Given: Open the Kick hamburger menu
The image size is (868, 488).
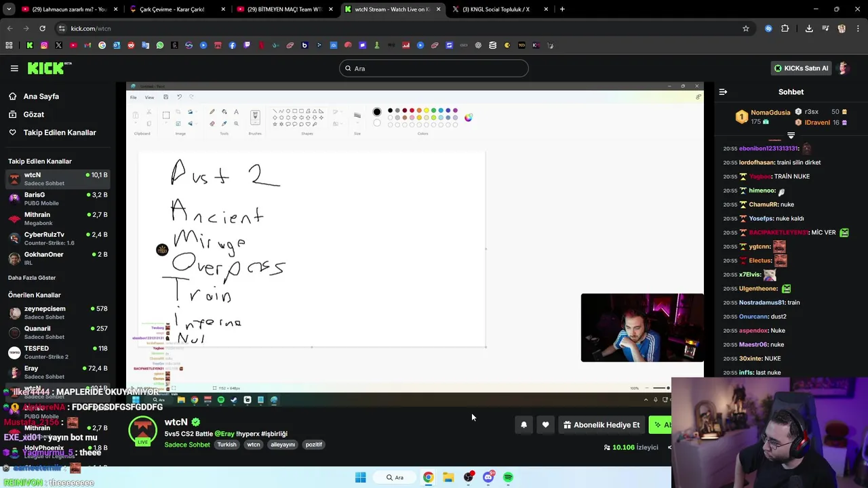Looking at the screenshot, I should tap(14, 68).
